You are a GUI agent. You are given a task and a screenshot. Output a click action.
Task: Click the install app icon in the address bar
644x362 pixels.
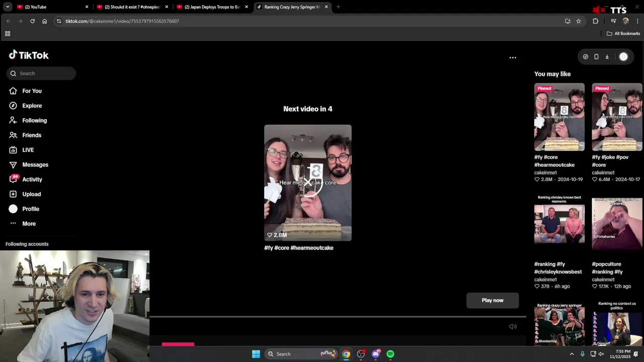(568, 21)
